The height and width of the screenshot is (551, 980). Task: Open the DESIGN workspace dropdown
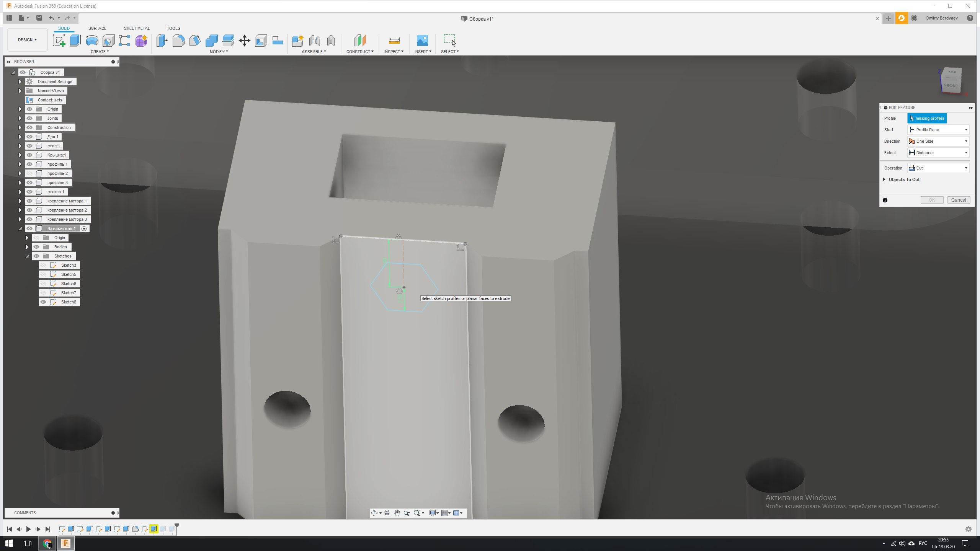click(x=27, y=40)
